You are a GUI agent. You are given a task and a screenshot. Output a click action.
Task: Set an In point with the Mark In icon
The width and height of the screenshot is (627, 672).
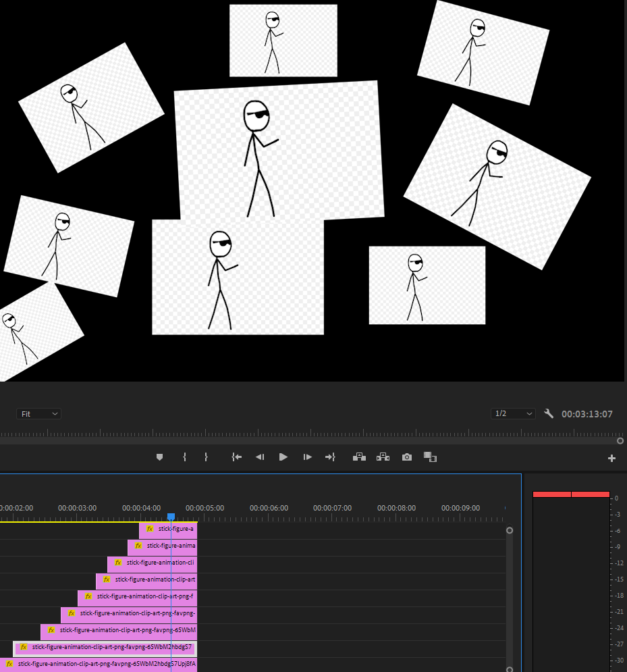(184, 457)
